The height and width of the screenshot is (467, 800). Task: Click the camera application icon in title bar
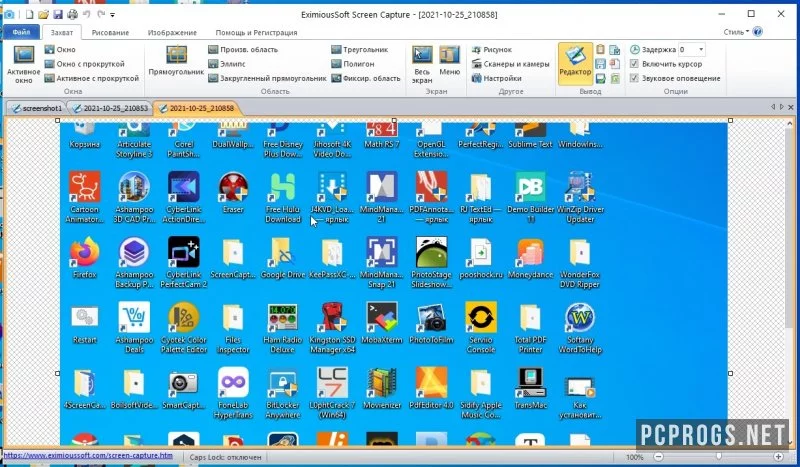tap(10, 15)
